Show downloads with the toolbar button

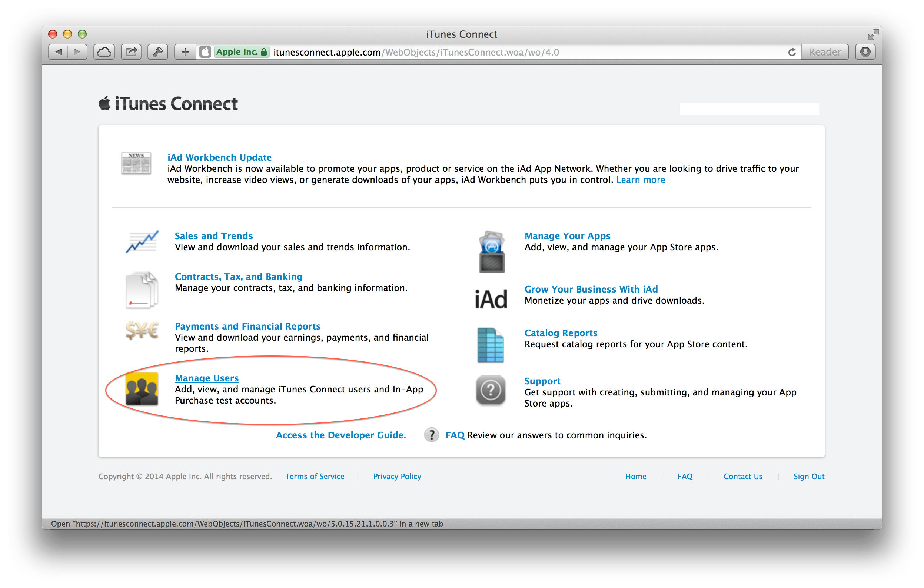click(865, 52)
